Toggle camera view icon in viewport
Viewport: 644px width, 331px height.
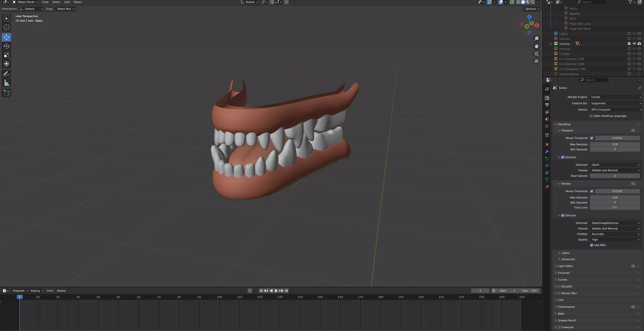(x=536, y=54)
